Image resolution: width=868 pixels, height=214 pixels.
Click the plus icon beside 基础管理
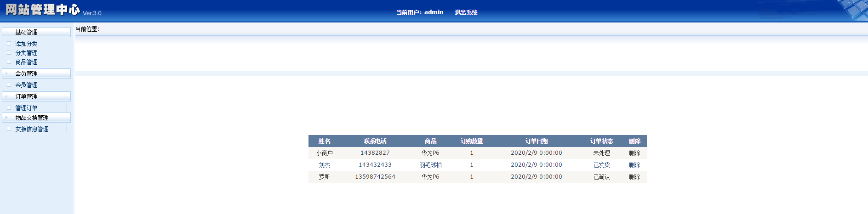(x=6, y=32)
